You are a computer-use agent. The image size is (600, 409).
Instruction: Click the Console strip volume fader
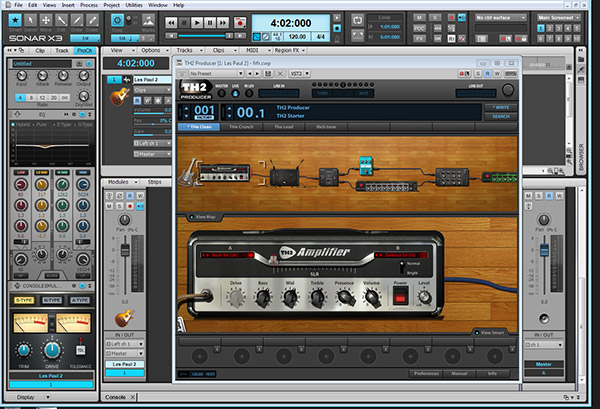point(125,250)
